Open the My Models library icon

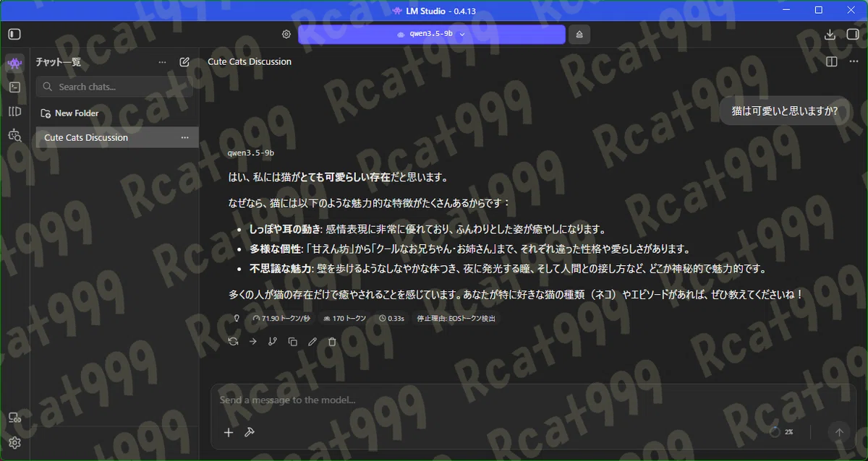click(x=14, y=111)
